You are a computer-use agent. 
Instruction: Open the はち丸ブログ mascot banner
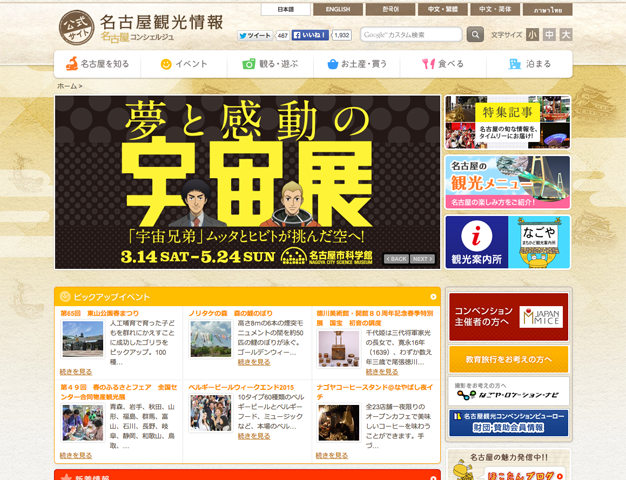click(x=509, y=466)
